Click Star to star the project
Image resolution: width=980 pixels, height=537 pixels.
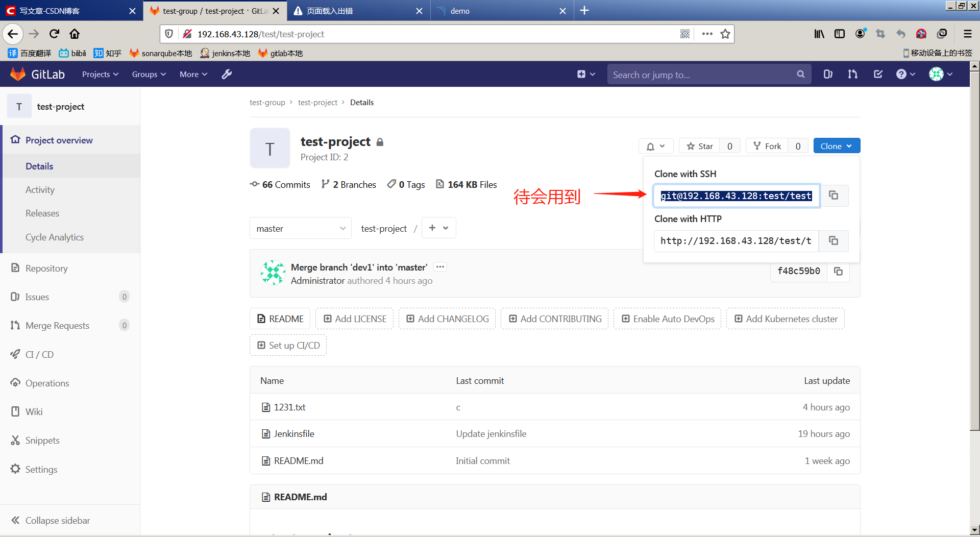[x=699, y=145]
